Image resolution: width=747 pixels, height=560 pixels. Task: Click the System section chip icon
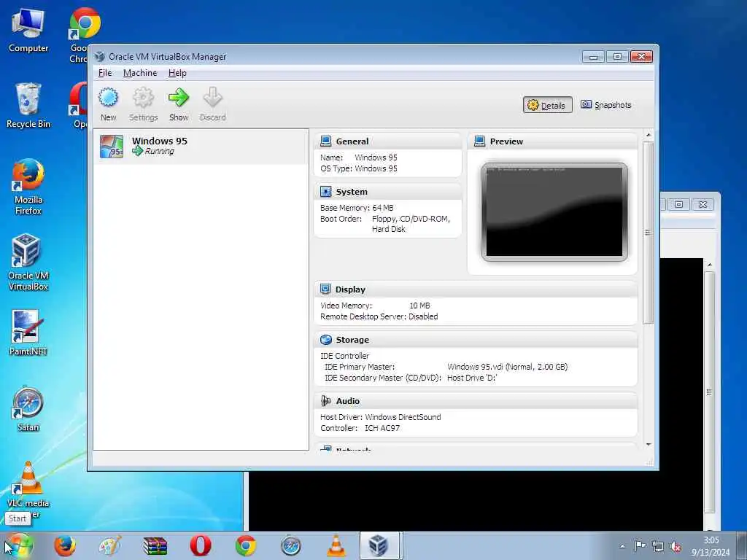pos(325,192)
